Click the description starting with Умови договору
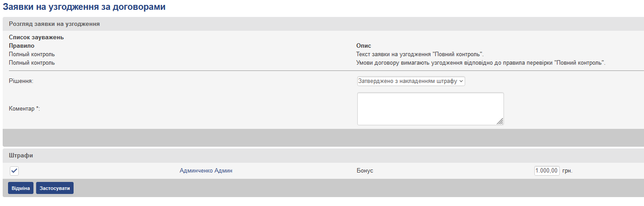 point(480,63)
